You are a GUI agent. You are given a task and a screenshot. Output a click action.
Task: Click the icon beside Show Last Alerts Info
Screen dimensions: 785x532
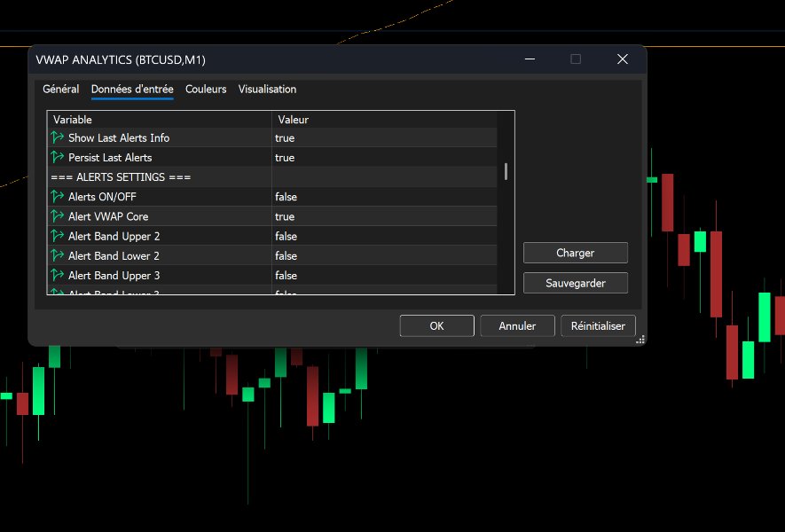tap(57, 137)
